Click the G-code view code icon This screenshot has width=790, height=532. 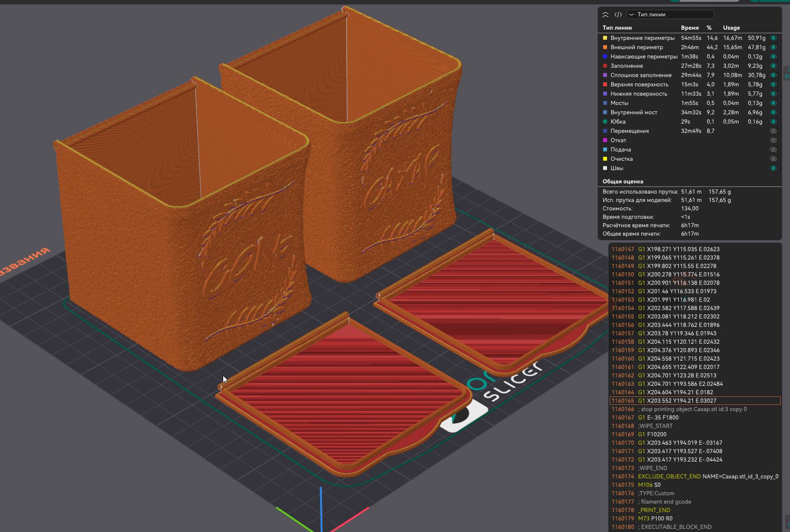(x=618, y=15)
